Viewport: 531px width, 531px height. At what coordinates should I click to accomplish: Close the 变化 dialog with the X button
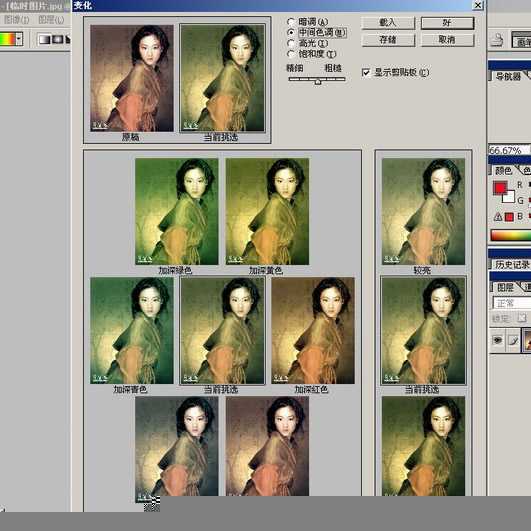(477, 5)
